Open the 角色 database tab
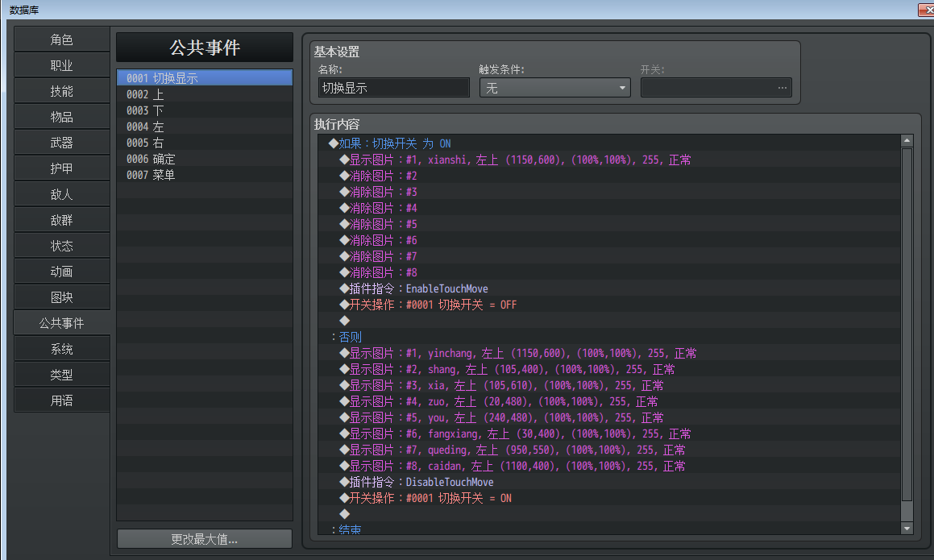 62,39
